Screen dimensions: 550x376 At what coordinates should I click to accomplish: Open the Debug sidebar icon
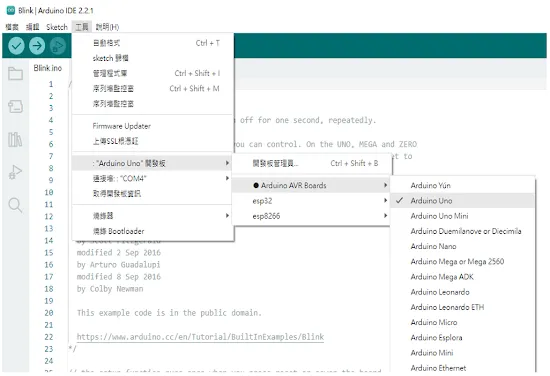click(15, 172)
